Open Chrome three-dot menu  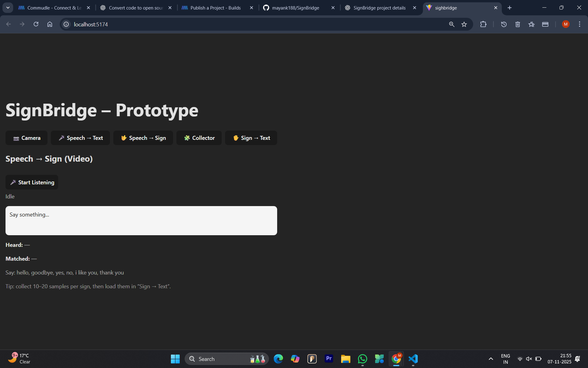click(579, 24)
